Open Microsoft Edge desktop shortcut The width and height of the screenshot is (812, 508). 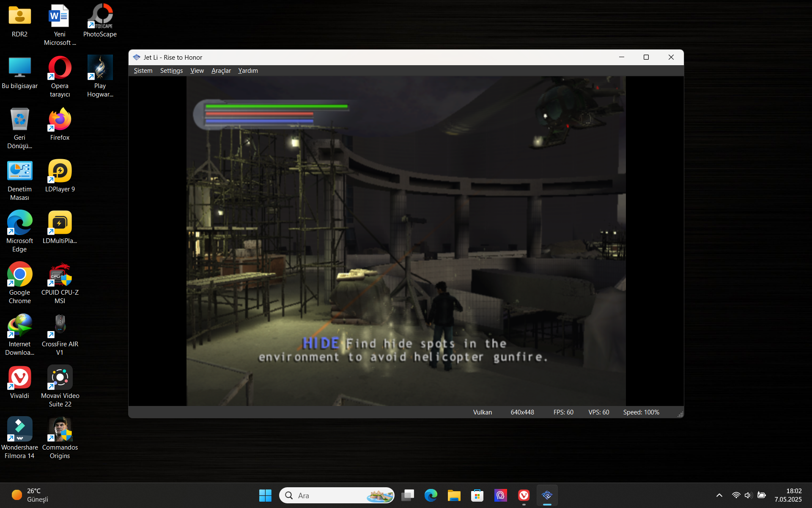pos(19,231)
